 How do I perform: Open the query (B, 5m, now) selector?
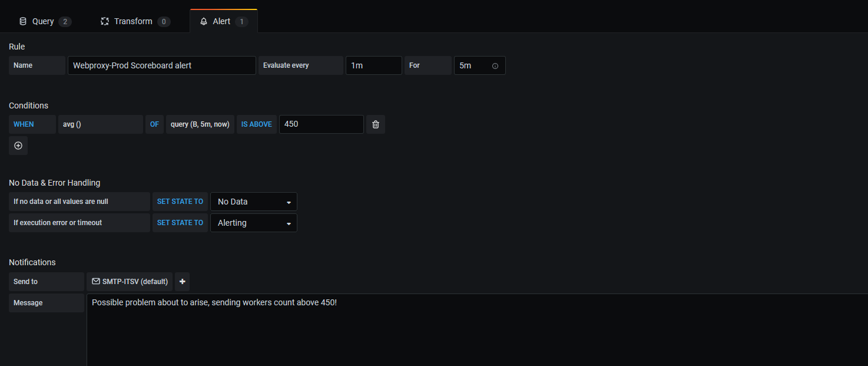tap(200, 124)
